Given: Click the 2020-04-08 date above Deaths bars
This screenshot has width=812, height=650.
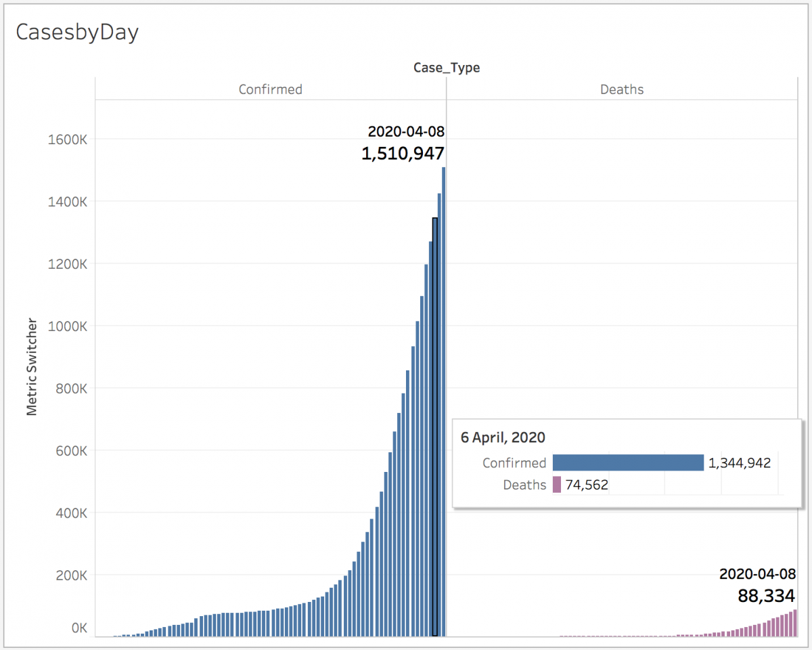Looking at the screenshot, I should [x=758, y=573].
